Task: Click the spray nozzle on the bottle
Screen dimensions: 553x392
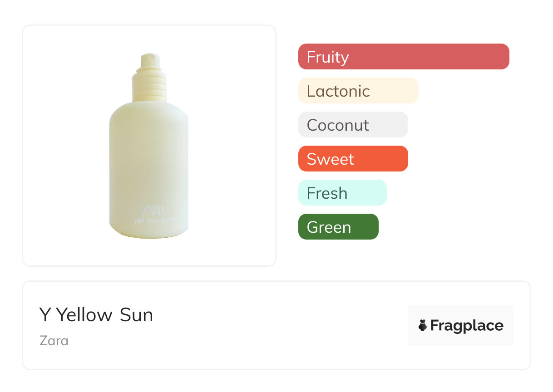Action: [x=148, y=61]
